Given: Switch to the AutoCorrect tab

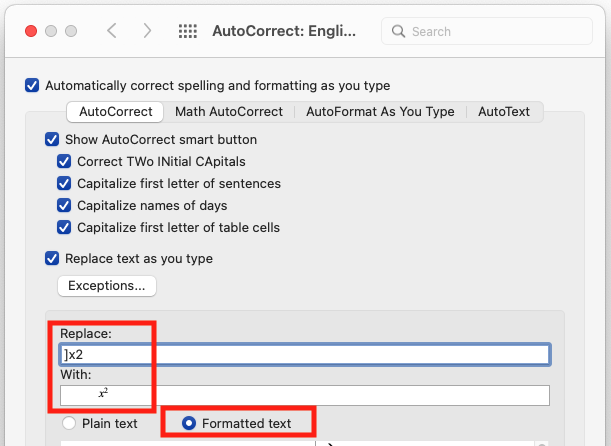Looking at the screenshot, I should tap(115, 112).
